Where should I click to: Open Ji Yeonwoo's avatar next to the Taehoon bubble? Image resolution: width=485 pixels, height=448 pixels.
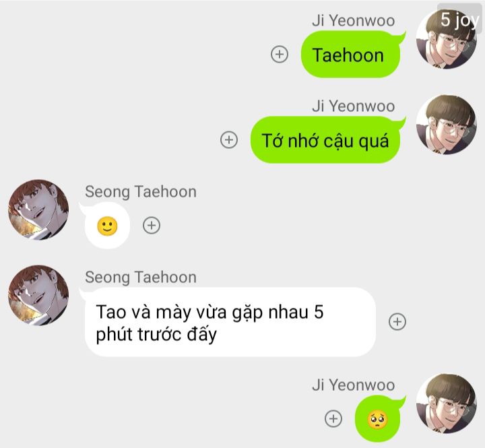[446, 38]
